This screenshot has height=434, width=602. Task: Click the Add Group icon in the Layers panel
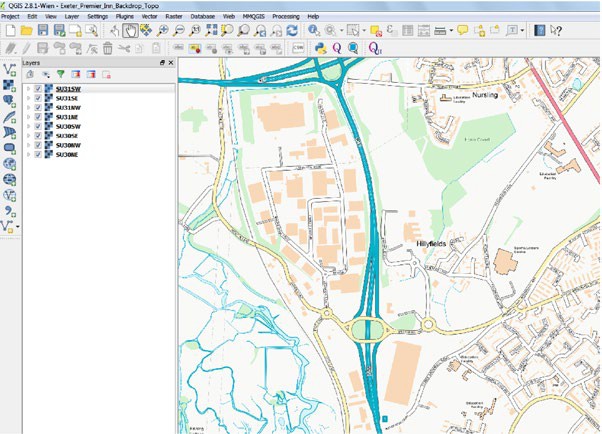(x=30, y=74)
